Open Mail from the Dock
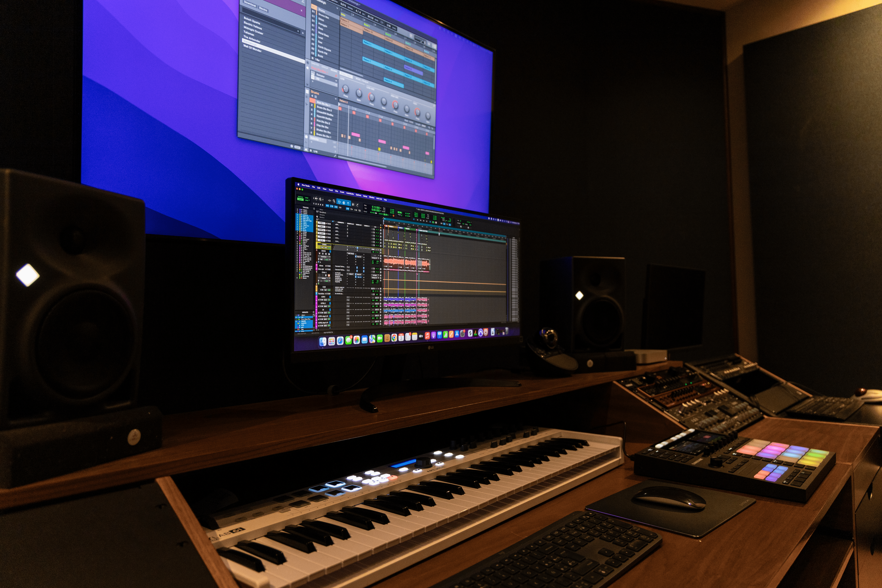 pos(364,339)
